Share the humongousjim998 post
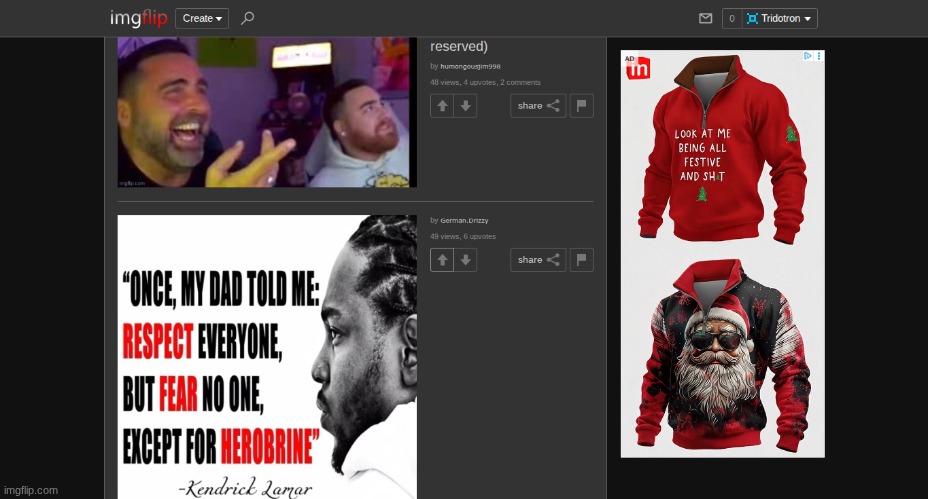The image size is (928, 499). click(x=538, y=106)
